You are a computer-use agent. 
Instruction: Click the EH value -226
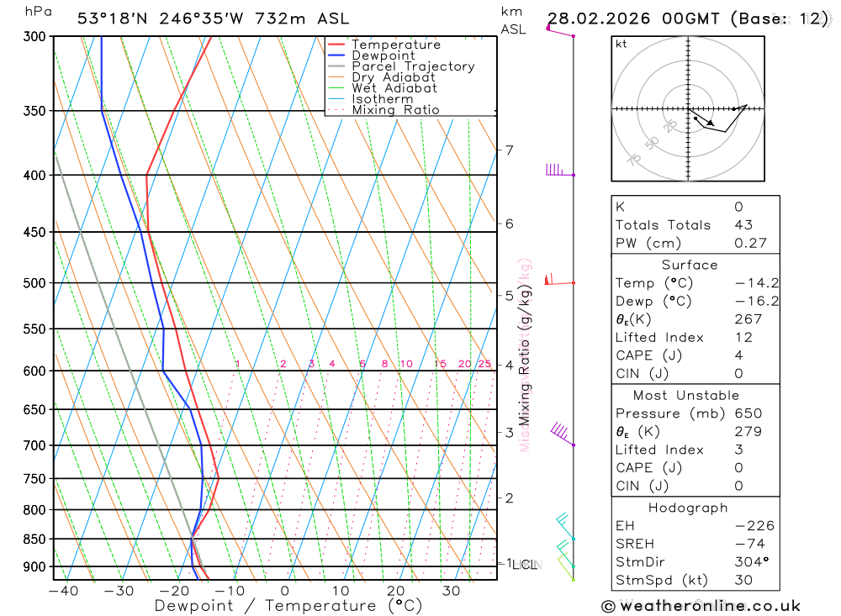(x=754, y=526)
